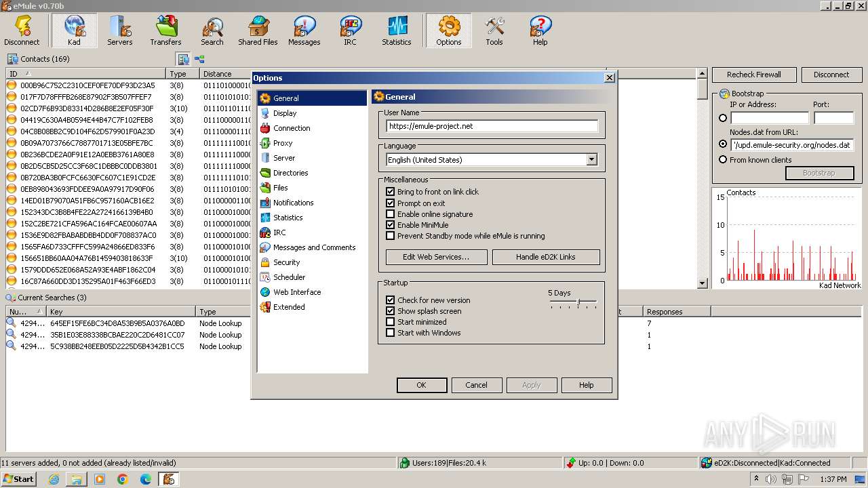The width and height of the screenshot is (868, 488).
Task: Open the Language dropdown
Action: [591, 160]
